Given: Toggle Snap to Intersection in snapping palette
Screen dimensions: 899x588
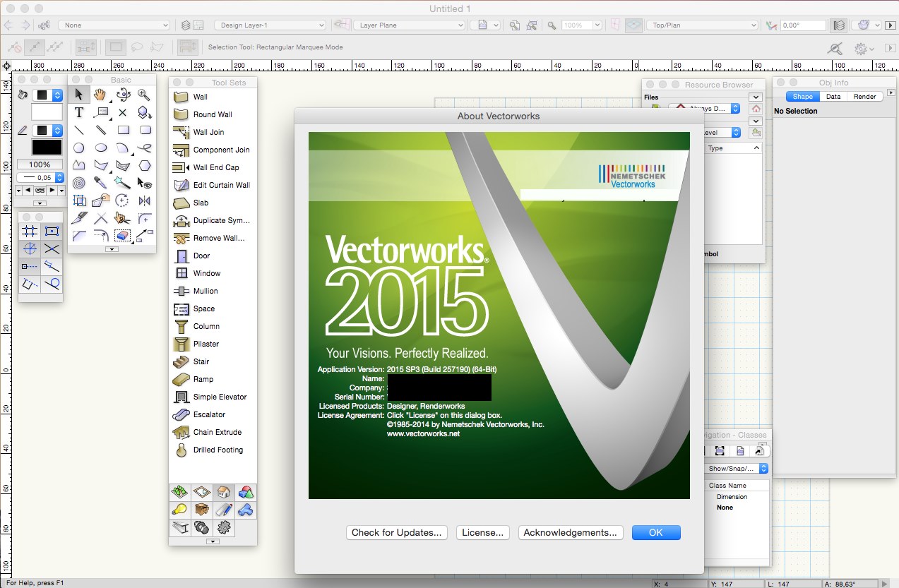Looking at the screenshot, I should point(51,248).
